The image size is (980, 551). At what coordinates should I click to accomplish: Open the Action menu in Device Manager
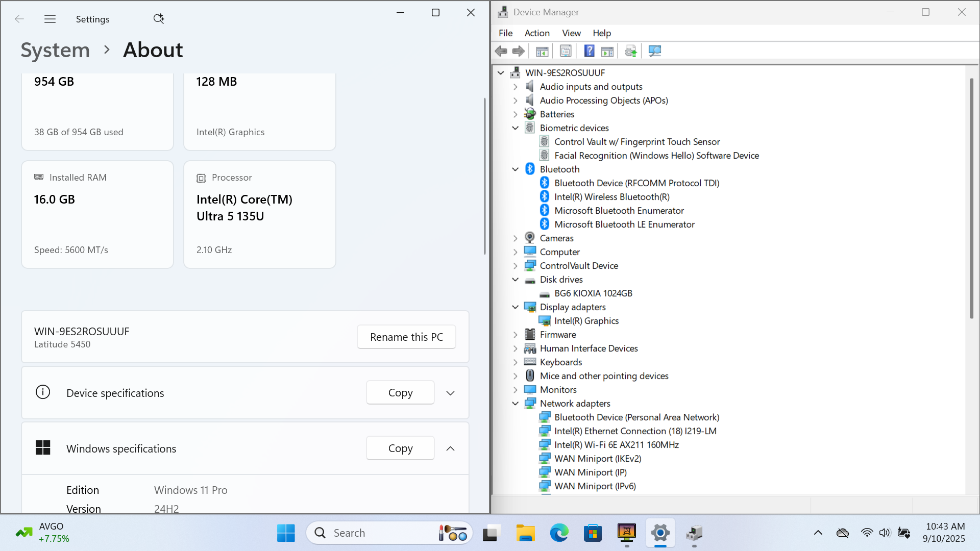[x=537, y=33]
